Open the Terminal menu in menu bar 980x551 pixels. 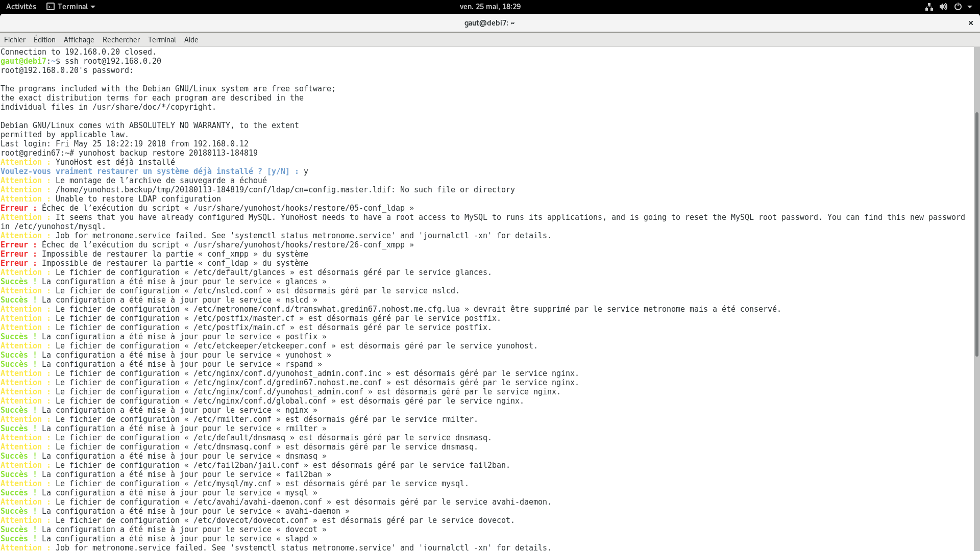pos(162,40)
